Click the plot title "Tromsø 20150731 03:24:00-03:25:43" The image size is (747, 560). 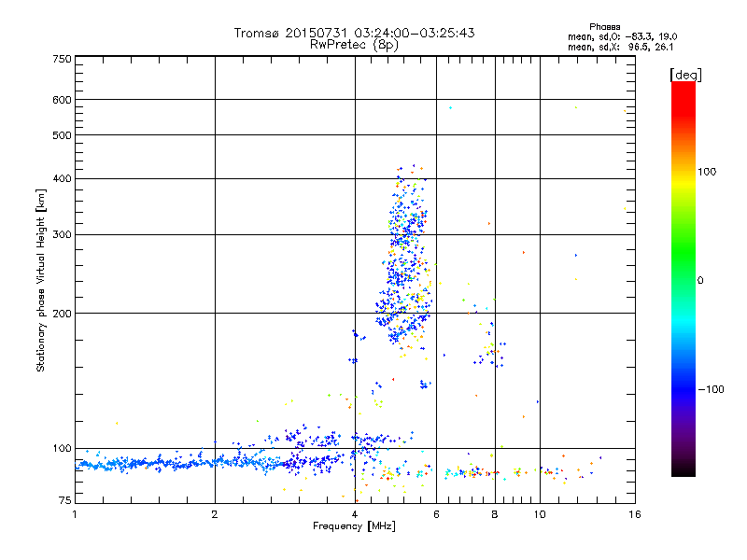pyautogui.click(x=354, y=33)
